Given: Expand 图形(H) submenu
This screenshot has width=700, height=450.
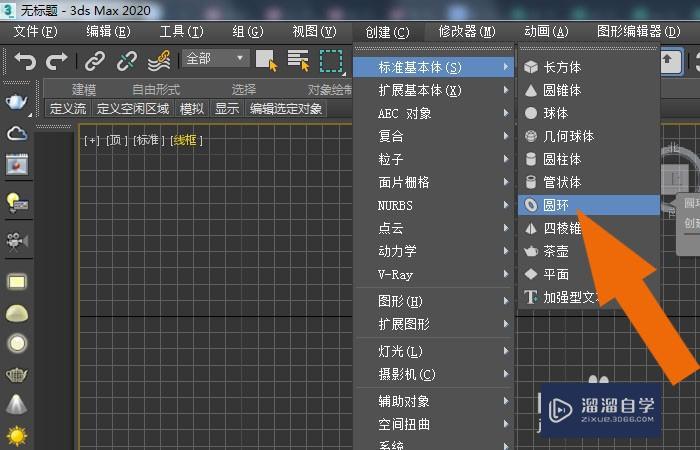Looking at the screenshot, I should 433,301.
